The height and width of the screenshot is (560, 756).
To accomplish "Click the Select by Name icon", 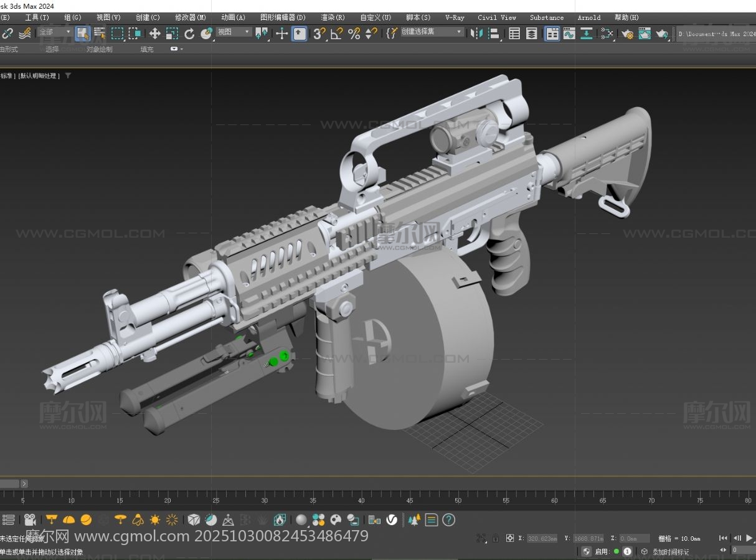I will tap(100, 34).
